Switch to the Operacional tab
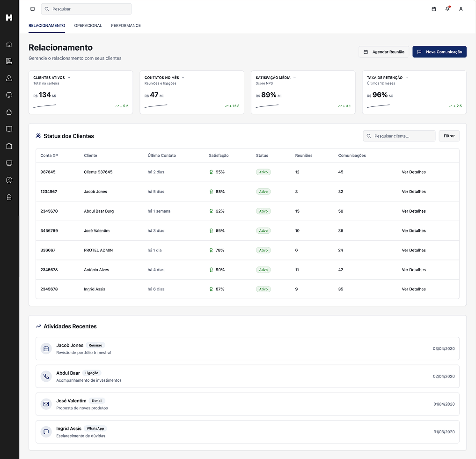 [88, 26]
